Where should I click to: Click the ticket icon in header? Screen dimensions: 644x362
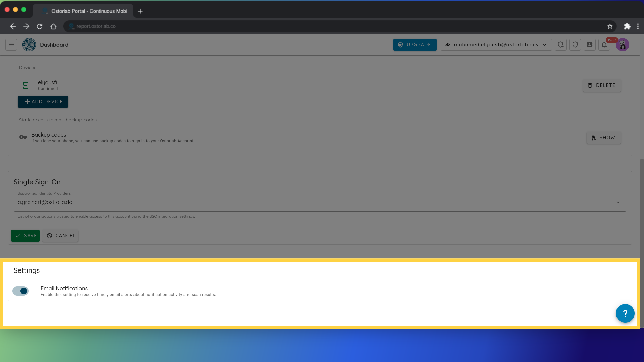coord(589,45)
